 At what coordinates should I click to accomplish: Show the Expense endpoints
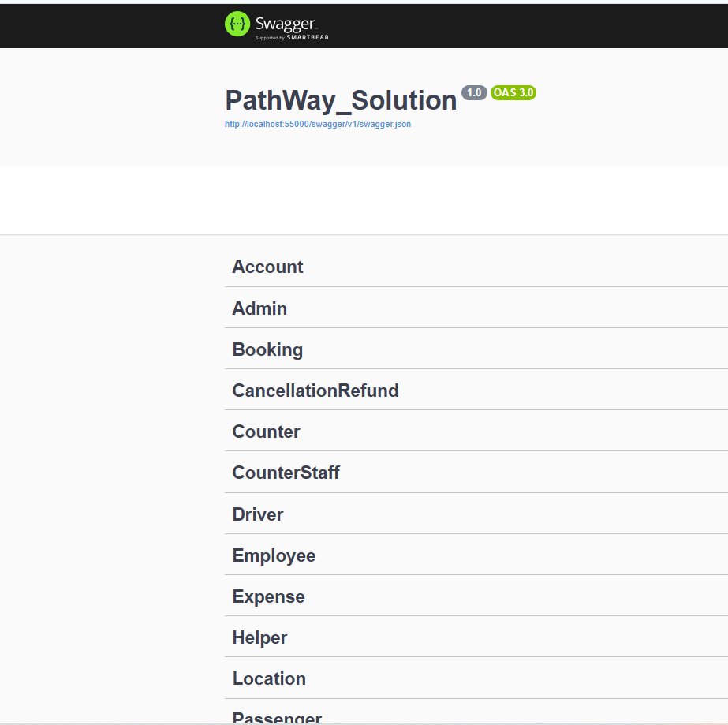pyautogui.click(x=268, y=596)
